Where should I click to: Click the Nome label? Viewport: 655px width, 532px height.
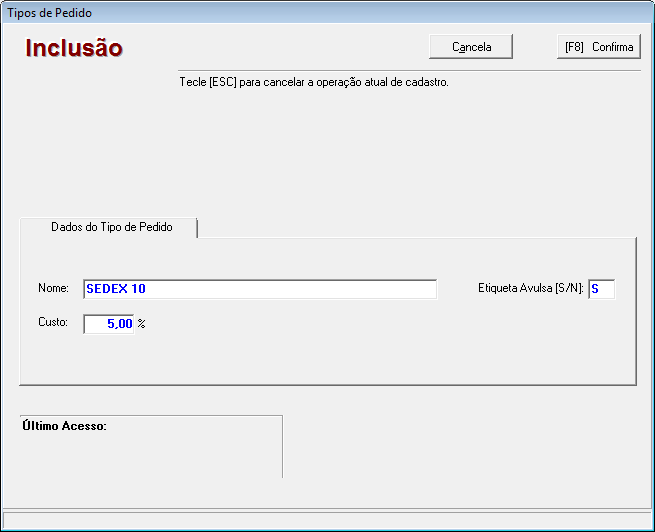pos(53,289)
